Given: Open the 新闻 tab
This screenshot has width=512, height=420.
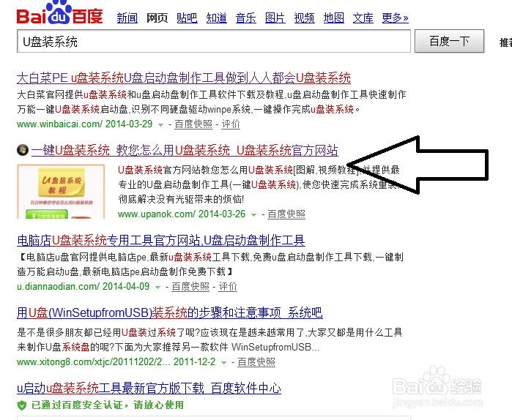Looking at the screenshot, I should click(x=127, y=18).
